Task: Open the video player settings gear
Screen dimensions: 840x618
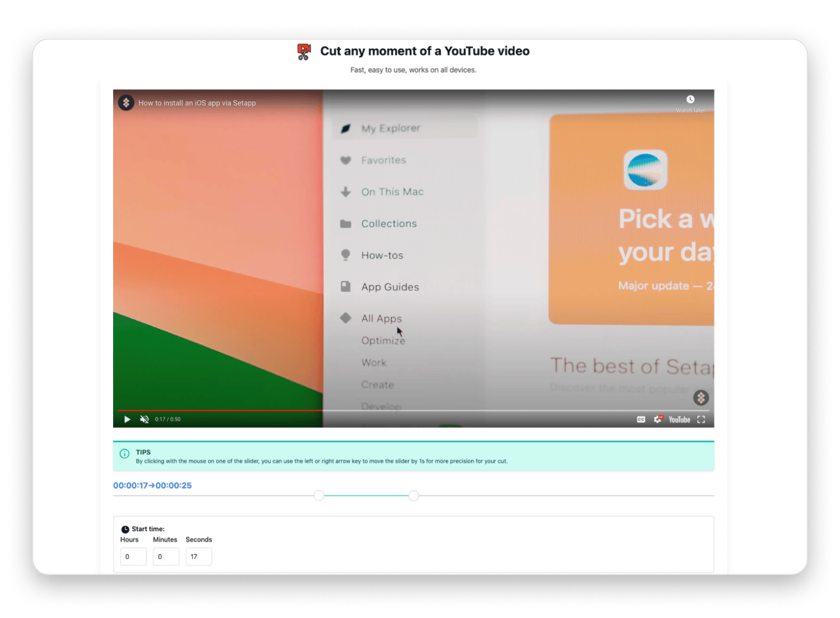Action: tap(658, 419)
